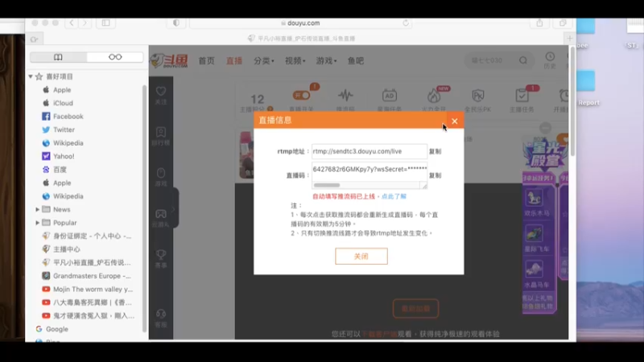Go to the 首页 nav item
This screenshot has width=644, height=362.
pyautogui.click(x=207, y=61)
